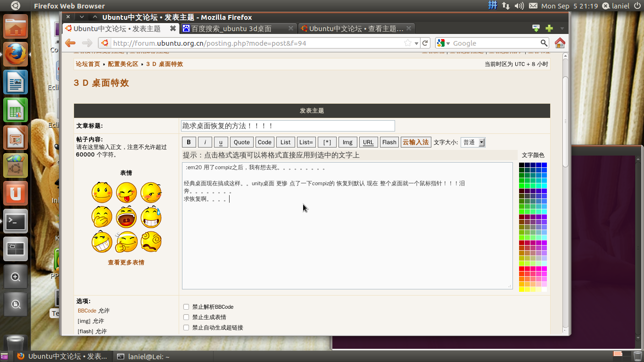
Task: Reload the page with the refresh icon
Action: pos(425,43)
